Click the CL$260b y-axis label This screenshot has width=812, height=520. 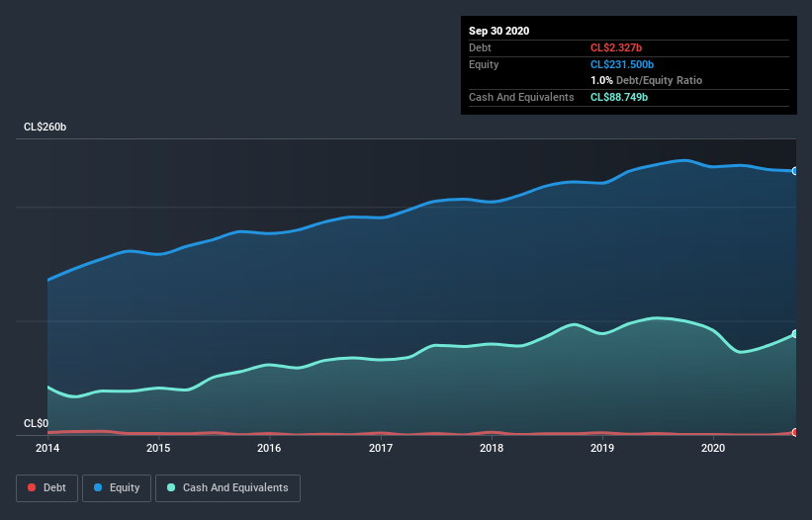click(45, 128)
